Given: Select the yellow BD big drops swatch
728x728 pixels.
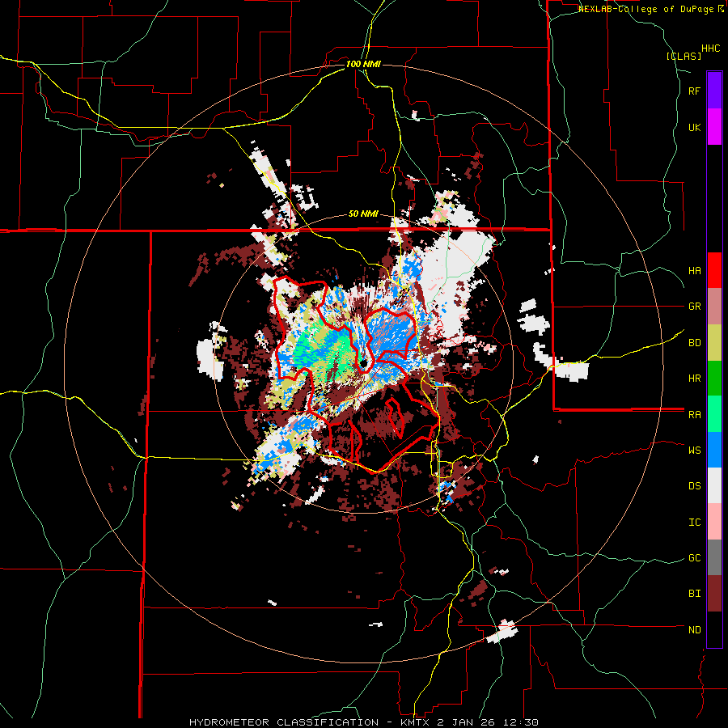Looking at the screenshot, I should point(714,343).
